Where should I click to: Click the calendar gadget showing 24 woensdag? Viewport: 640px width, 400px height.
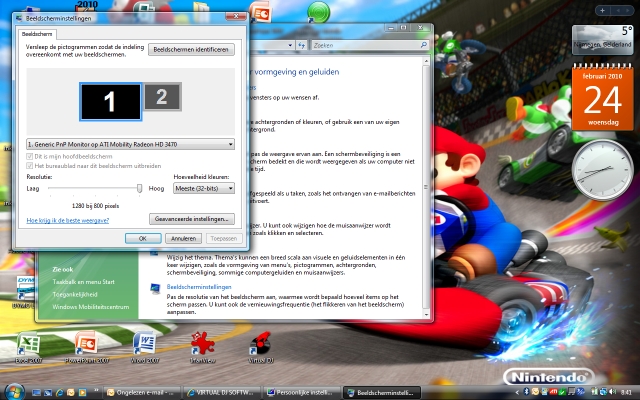(x=602, y=97)
